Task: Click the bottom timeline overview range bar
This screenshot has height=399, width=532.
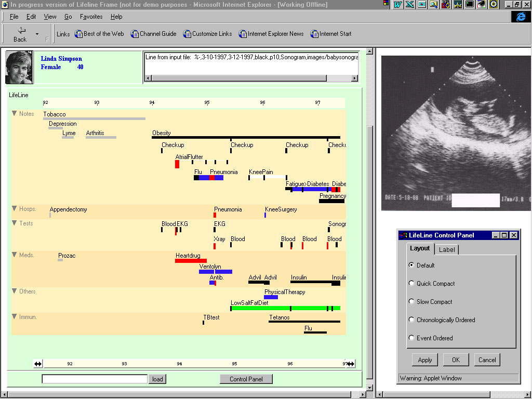Action: (x=194, y=364)
